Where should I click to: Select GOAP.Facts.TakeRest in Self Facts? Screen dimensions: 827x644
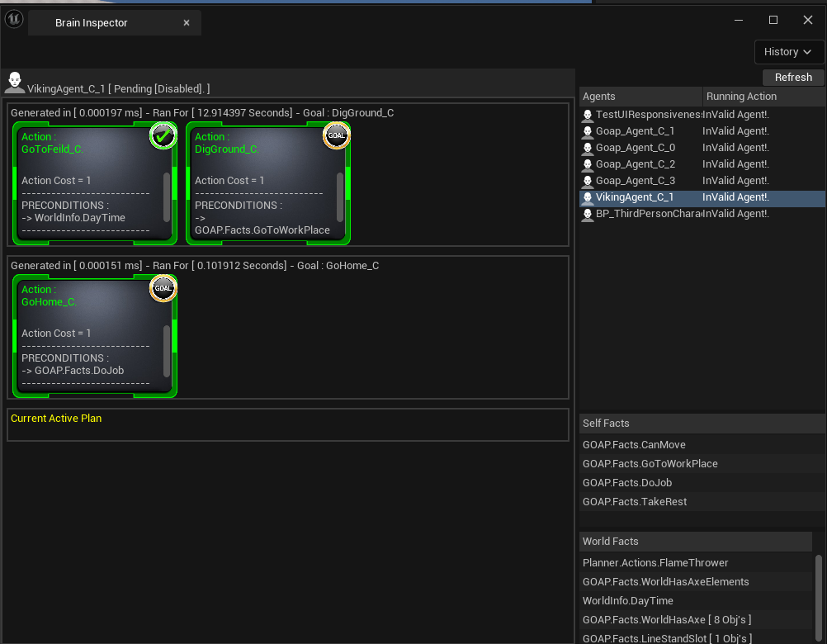click(x=702, y=502)
